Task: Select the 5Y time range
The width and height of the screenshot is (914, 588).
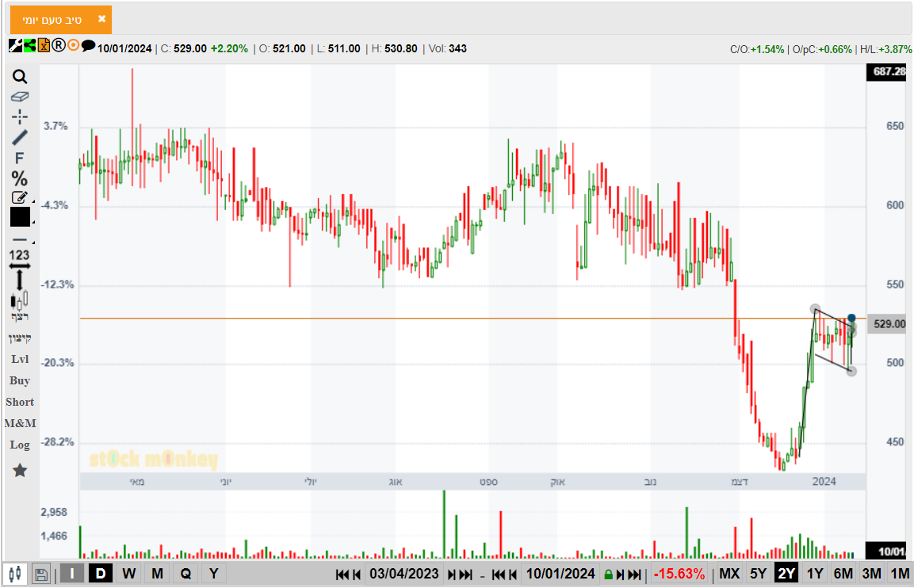Action: [x=758, y=574]
